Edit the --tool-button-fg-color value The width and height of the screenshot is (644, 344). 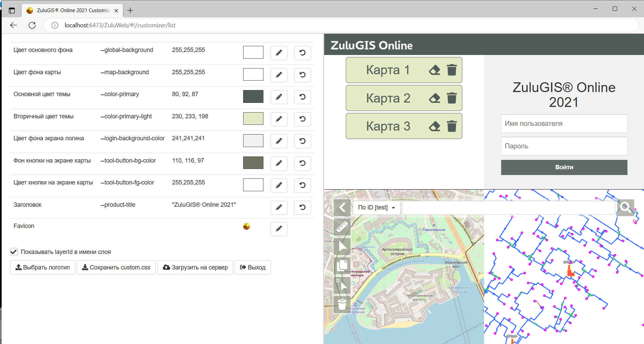pos(279,185)
